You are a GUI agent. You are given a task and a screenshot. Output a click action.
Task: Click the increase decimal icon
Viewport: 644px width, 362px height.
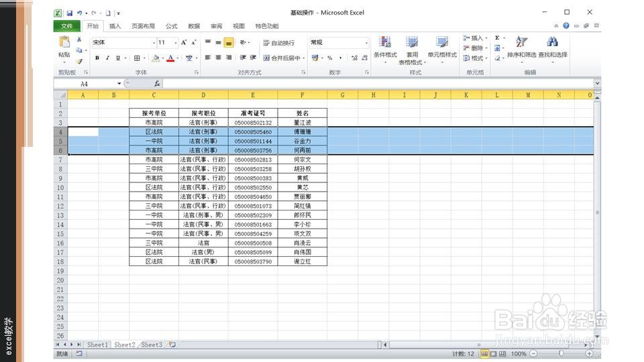[x=354, y=58]
